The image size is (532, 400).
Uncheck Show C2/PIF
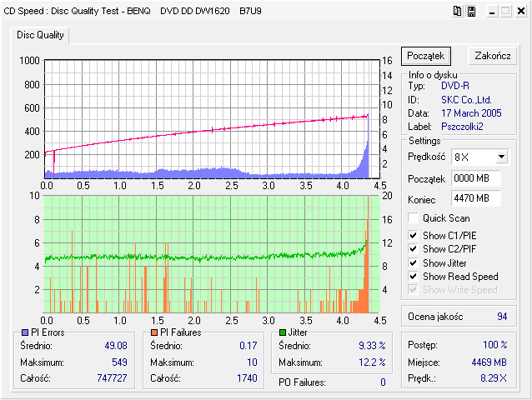[x=413, y=249]
